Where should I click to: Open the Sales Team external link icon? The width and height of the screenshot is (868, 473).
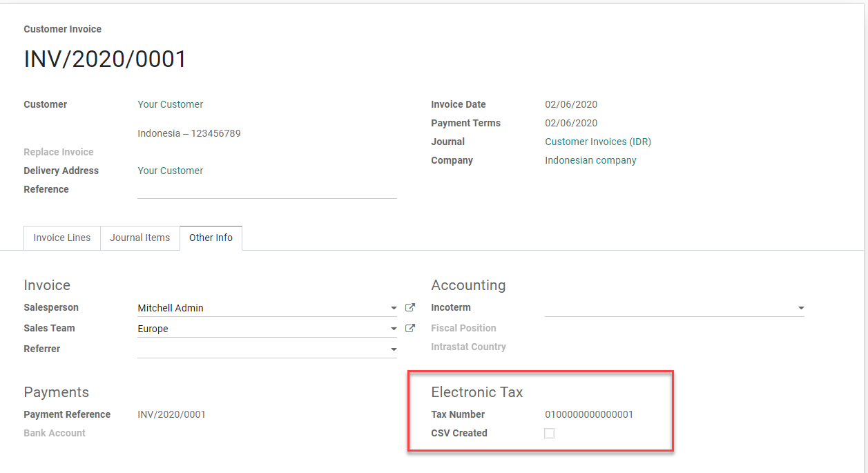pos(409,329)
